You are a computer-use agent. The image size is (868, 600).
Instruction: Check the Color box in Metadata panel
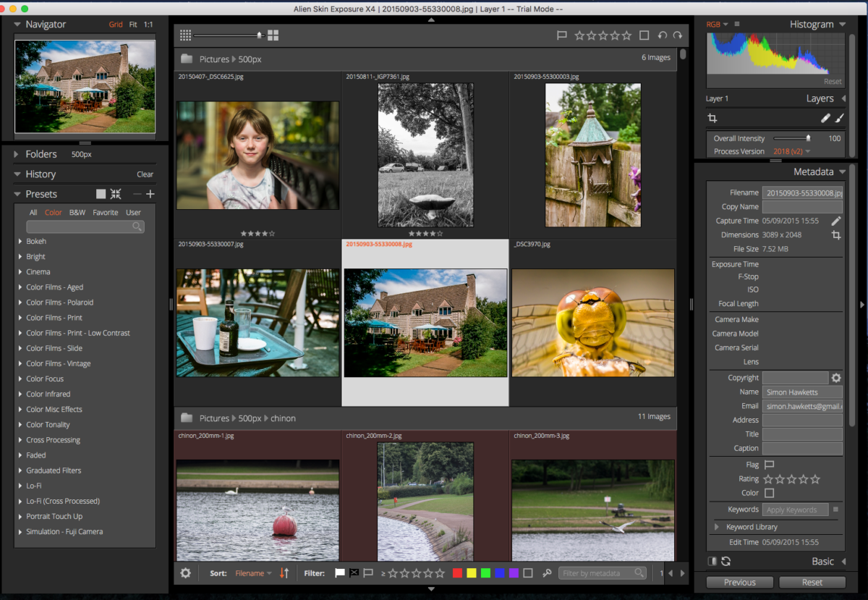pos(769,493)
